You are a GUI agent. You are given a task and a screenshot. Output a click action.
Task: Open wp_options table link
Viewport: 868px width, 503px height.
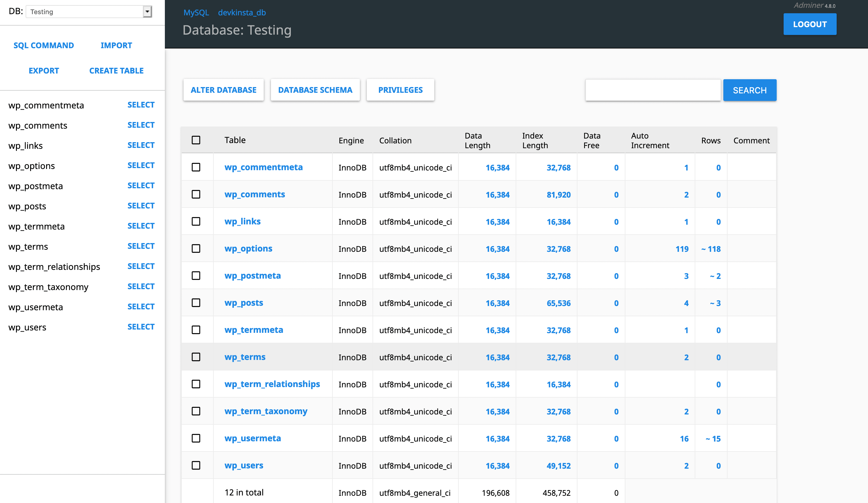(x=248, y=248)
